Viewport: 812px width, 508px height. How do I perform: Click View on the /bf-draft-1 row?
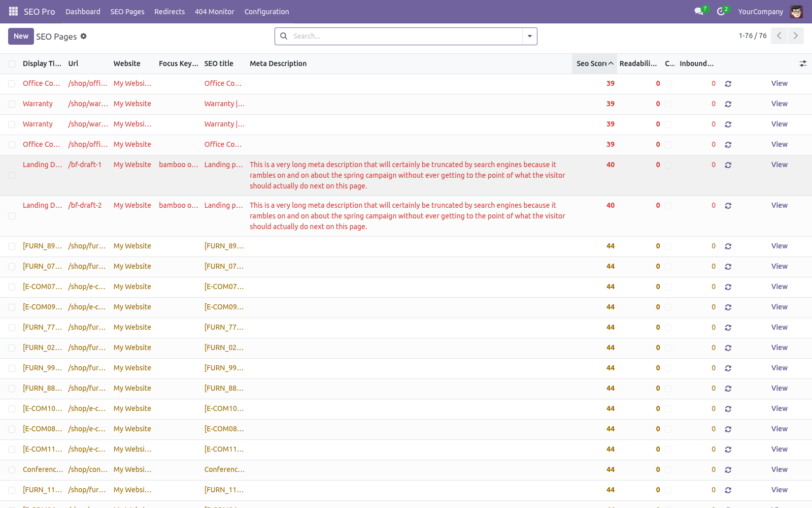[779, 165]
